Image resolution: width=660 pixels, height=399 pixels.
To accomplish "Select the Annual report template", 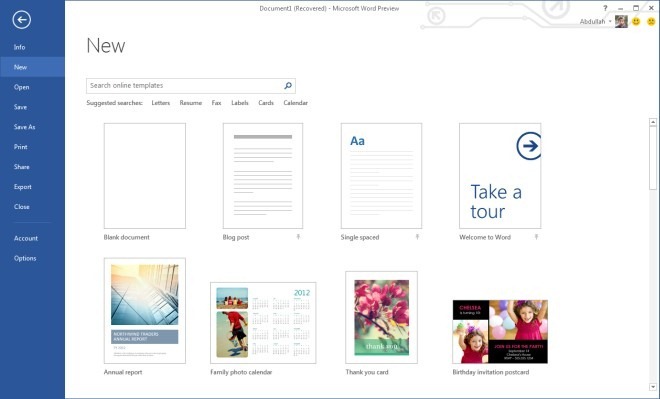I will coord(145,311).
